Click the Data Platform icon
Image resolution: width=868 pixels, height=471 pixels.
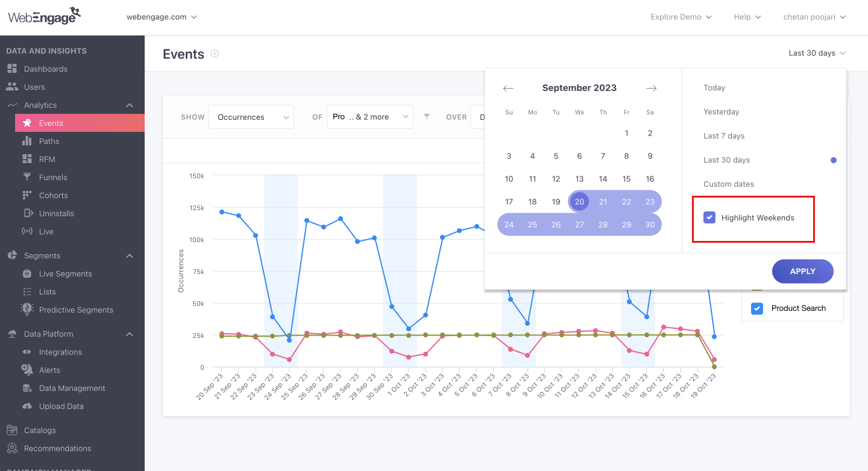pyautogui.click(x=12, y=334)
